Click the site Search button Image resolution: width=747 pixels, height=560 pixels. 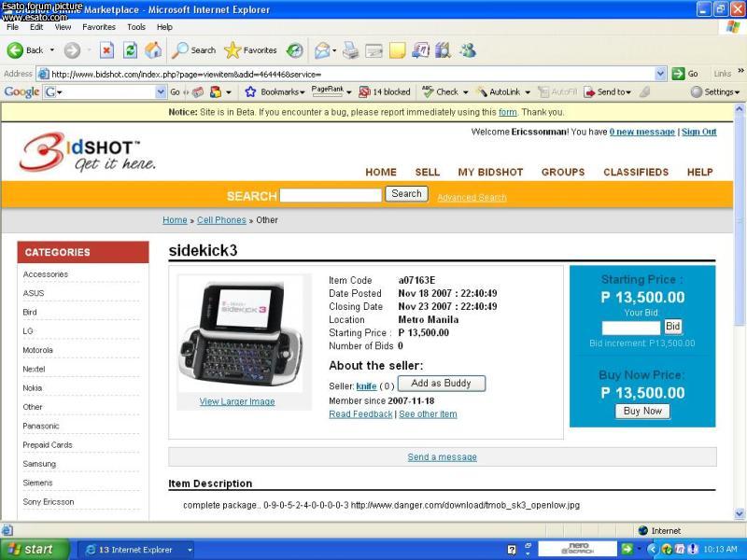[406, 194]
